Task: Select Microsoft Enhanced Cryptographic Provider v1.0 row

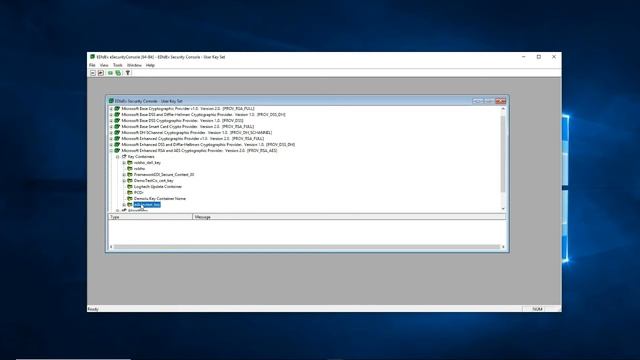Action: (193, 138)
